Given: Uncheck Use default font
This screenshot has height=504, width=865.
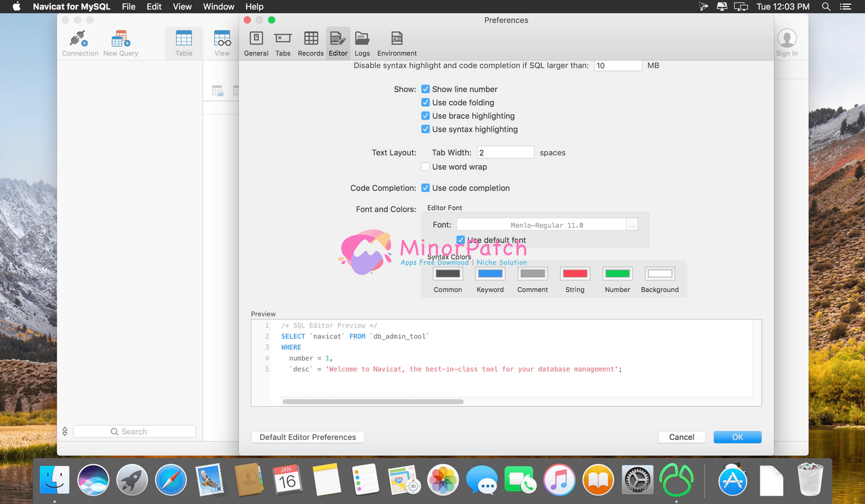Looking at the screenshot, I should coord(461,240).
